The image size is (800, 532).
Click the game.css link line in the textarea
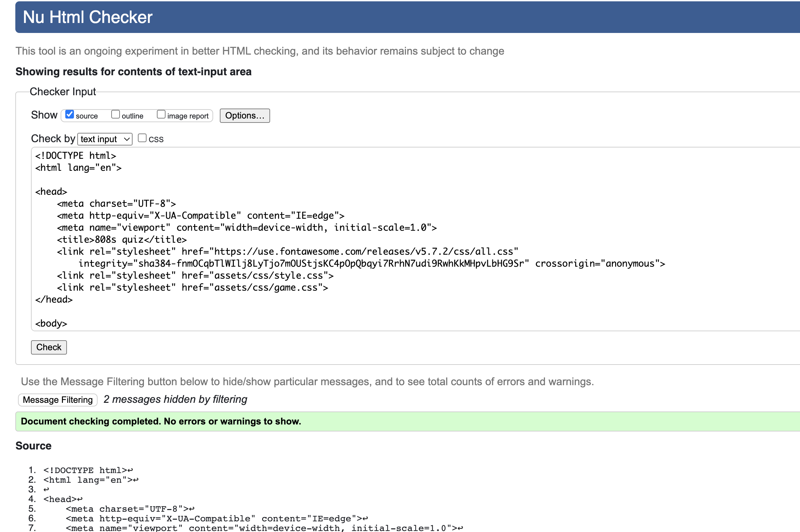pos(193,287)
